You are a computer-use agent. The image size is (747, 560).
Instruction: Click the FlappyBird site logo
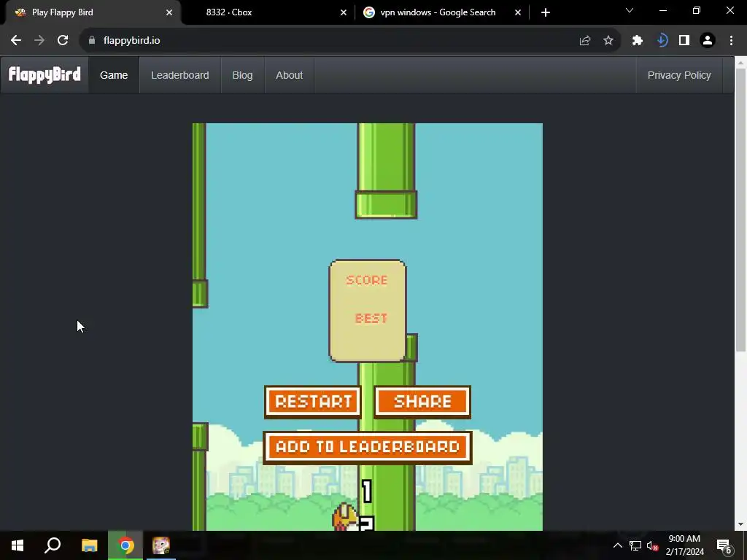(x=44, y=75)
